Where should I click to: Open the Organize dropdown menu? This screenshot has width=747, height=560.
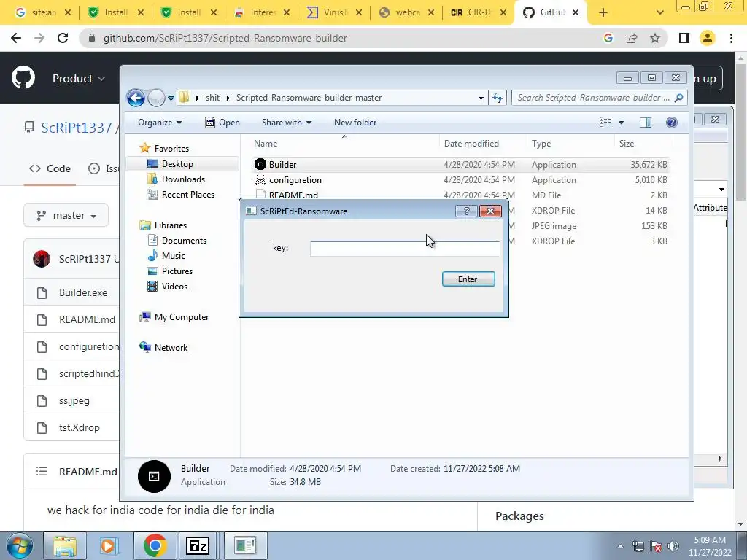click(x=160, y=122)
